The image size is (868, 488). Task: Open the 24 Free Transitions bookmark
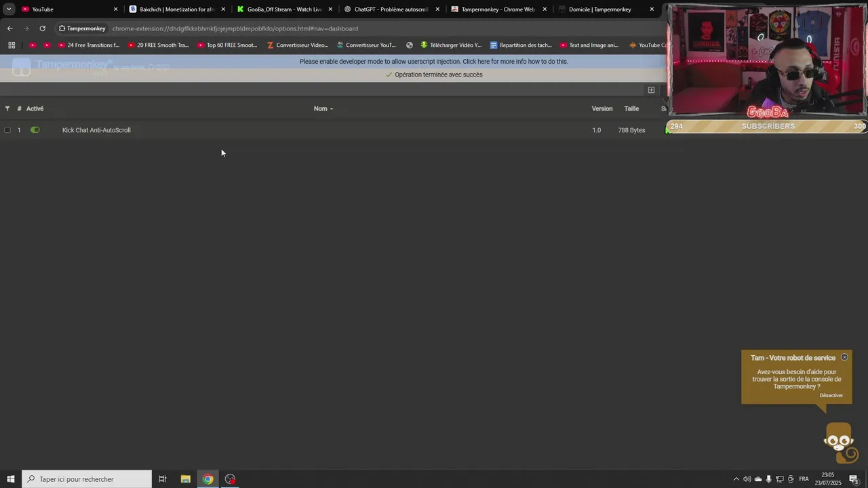pyautogui.click(x=89, y=45)
